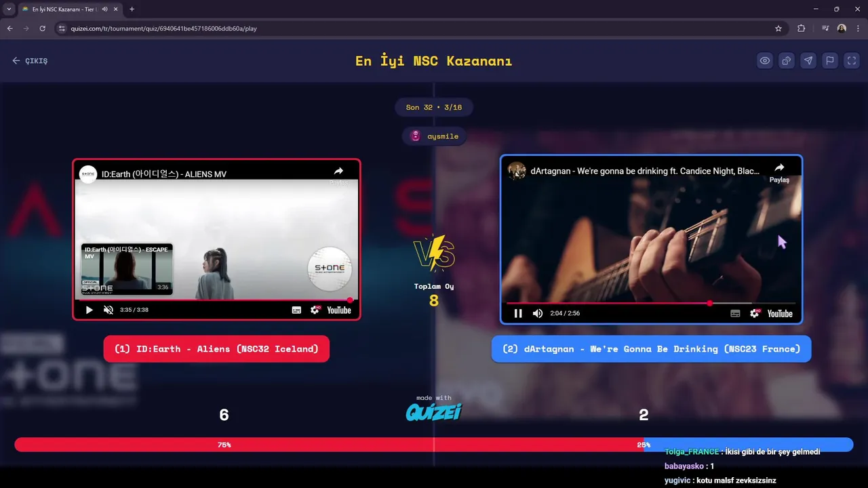Open ID:Earth ALIENS MV video title
Image resolution: width=868 pixels, height=488 pixels.
(164, 174)
